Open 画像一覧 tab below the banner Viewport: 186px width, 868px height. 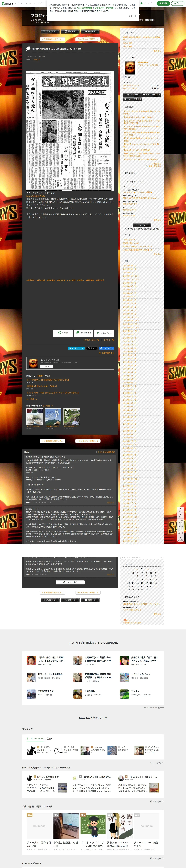coord(90,31)
